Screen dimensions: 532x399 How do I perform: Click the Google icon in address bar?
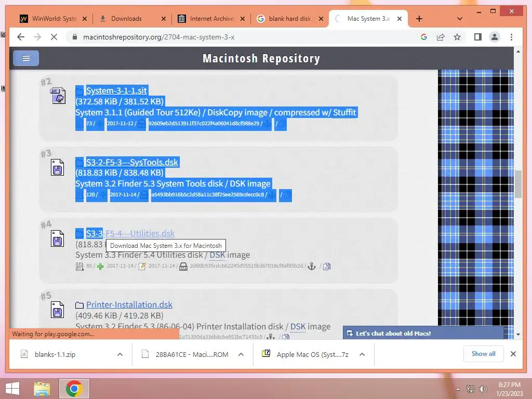424,37
